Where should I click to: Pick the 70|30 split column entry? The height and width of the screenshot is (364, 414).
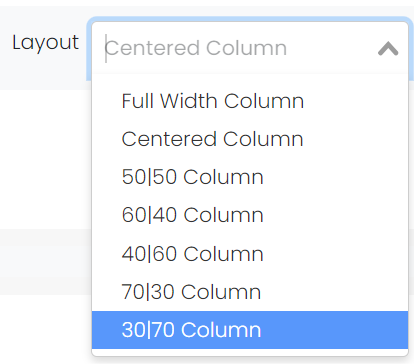coord(250,292)
